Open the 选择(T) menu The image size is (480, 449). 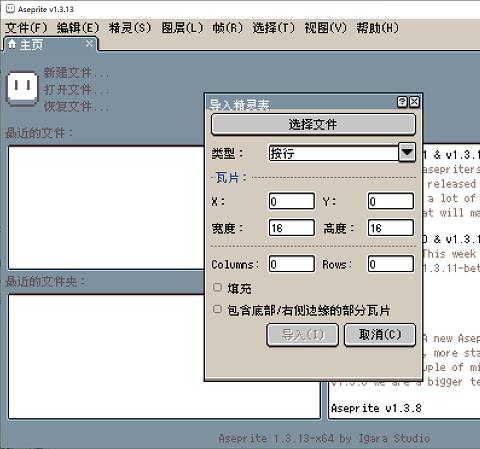[x=274, y=27]
